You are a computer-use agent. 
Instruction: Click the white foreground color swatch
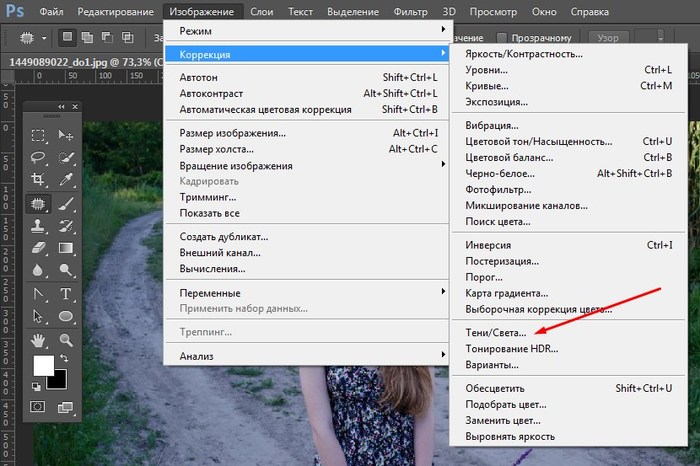click(43, 367)
